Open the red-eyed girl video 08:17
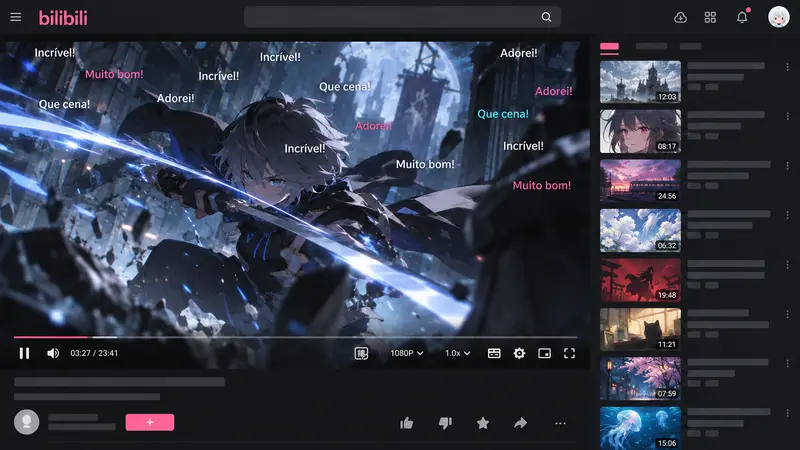800x450 pixels. point(640,131)
